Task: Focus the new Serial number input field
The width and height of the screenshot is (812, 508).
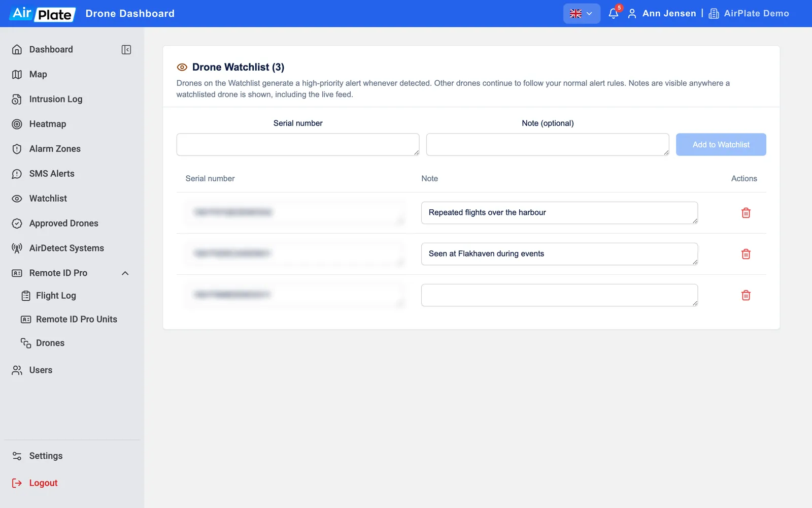Action: [298, 145]
